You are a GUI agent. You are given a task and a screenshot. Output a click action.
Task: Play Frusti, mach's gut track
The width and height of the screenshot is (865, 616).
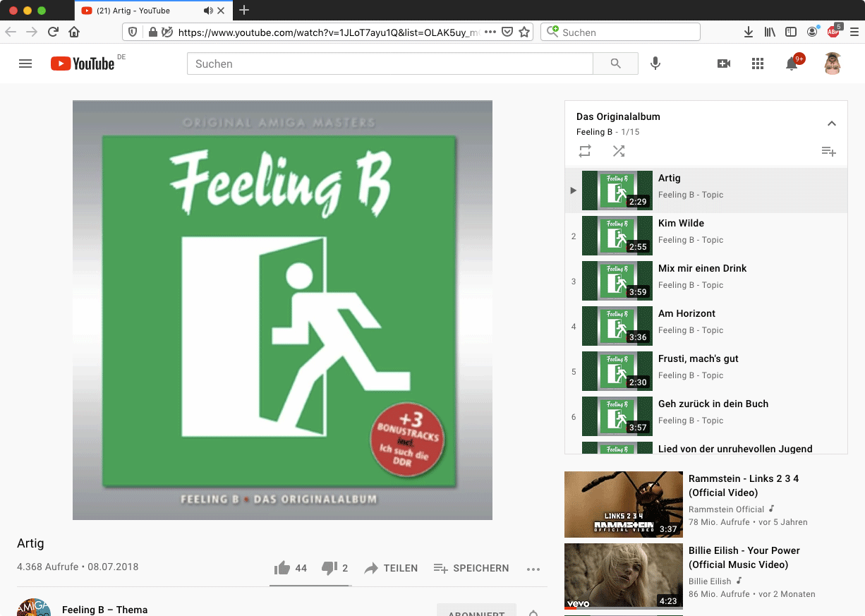pos(706,371)
